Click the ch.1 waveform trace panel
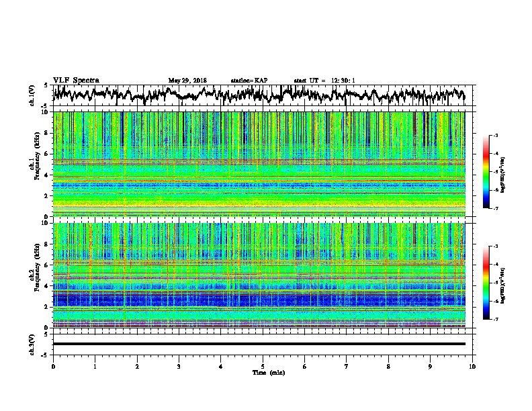Image resolution: width=532 pixels, height=411 pixels. pyautogui.click(x=264, y=95)
